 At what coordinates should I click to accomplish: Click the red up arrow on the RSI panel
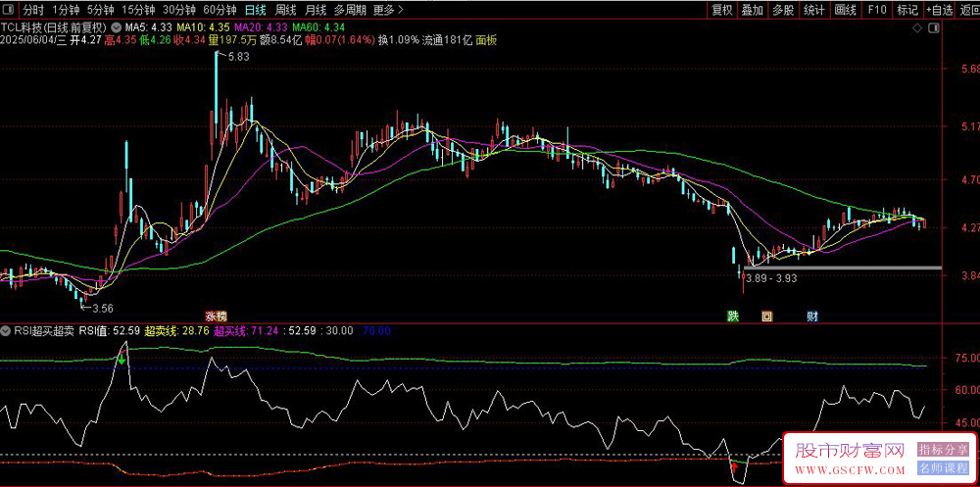tap(734, 468)
